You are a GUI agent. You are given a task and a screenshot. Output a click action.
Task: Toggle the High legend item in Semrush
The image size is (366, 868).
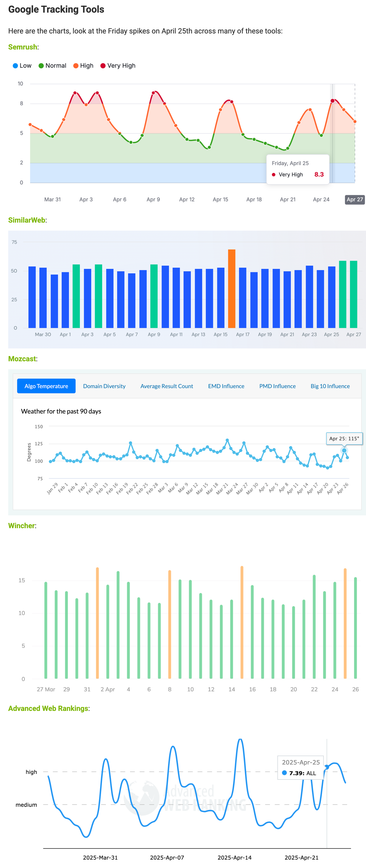click(83, 66)
